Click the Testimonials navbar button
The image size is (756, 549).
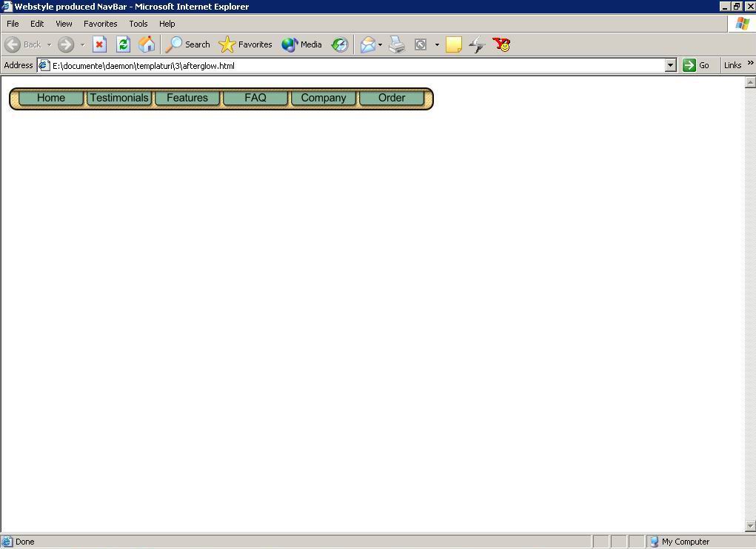tap(118, 98)
